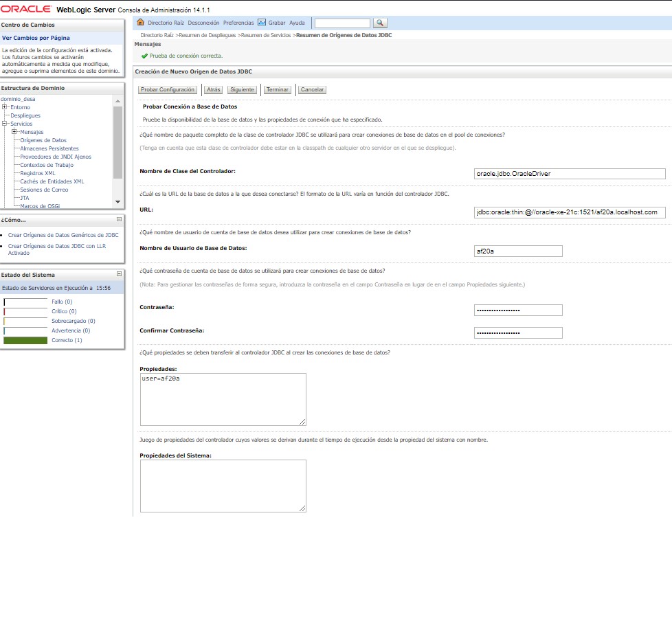Select Cachés de Entidades XML tree item

point(52,181)
